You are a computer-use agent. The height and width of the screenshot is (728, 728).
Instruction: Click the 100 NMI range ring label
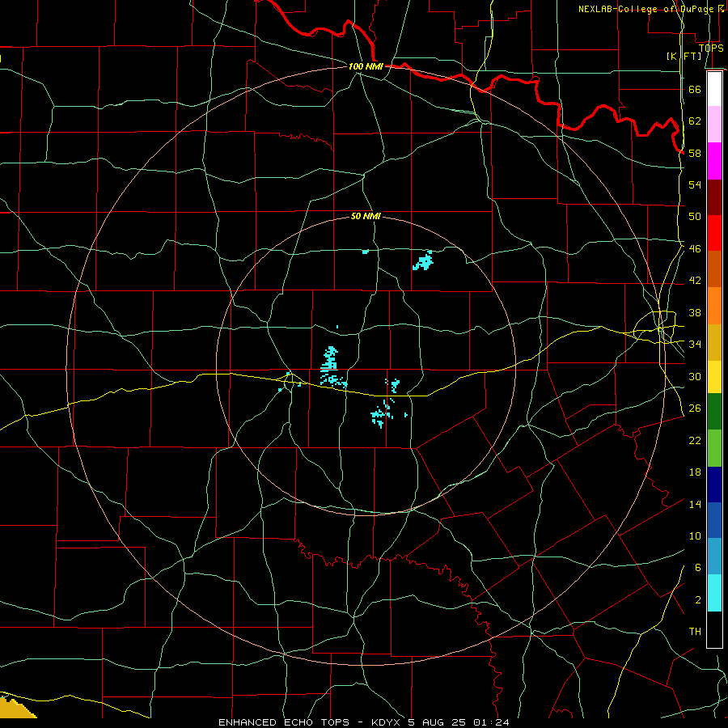tap(366, 66)
